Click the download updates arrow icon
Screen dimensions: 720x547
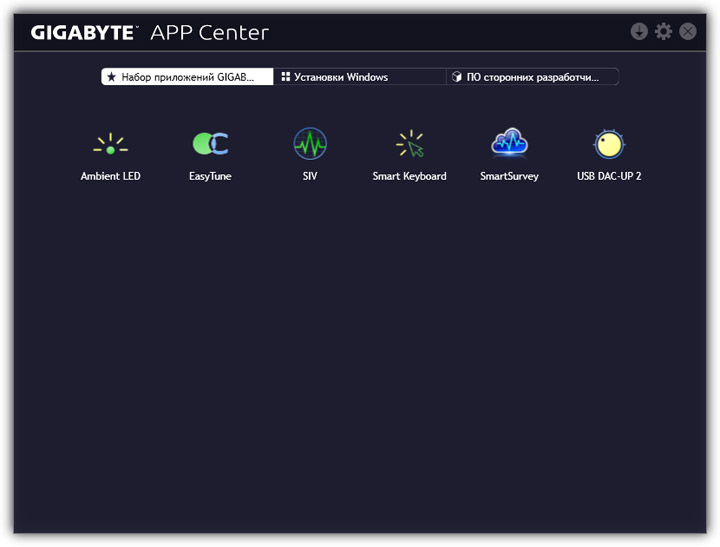point(640,32)
